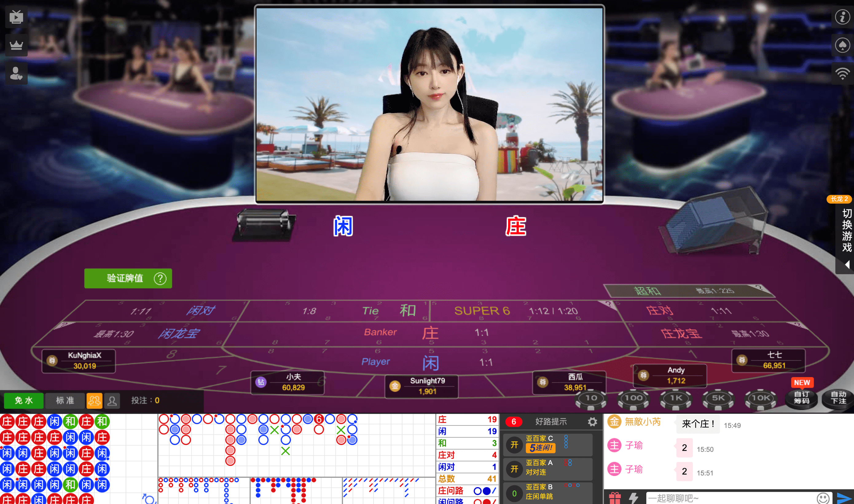This screenshot has width=854, height=504.
Task: Select the 10 chip
Action: 591,399
